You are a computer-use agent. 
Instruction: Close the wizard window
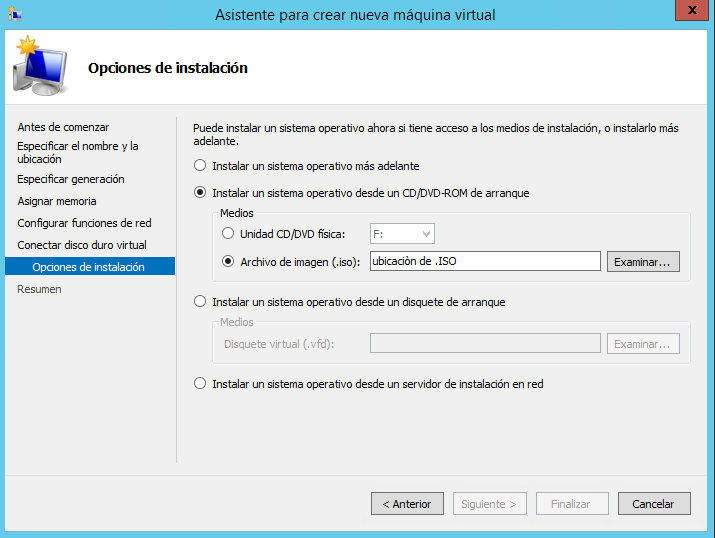[692, 10]
